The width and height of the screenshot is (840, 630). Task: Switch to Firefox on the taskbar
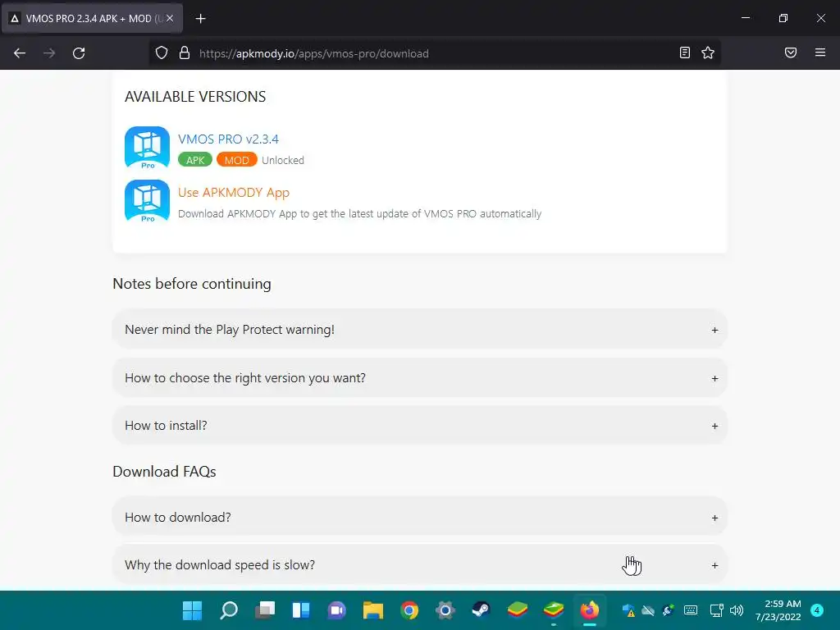(x=590, y=610)
